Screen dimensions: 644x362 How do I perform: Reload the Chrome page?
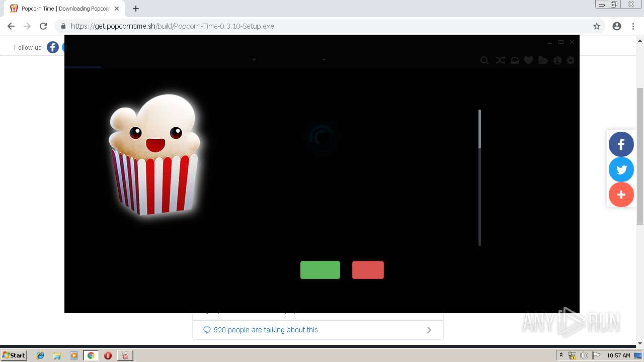pyautogui.click(x=43, y=26)
